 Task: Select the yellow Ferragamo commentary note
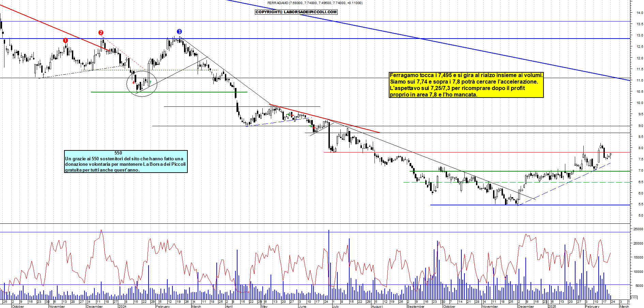[466, 85]
